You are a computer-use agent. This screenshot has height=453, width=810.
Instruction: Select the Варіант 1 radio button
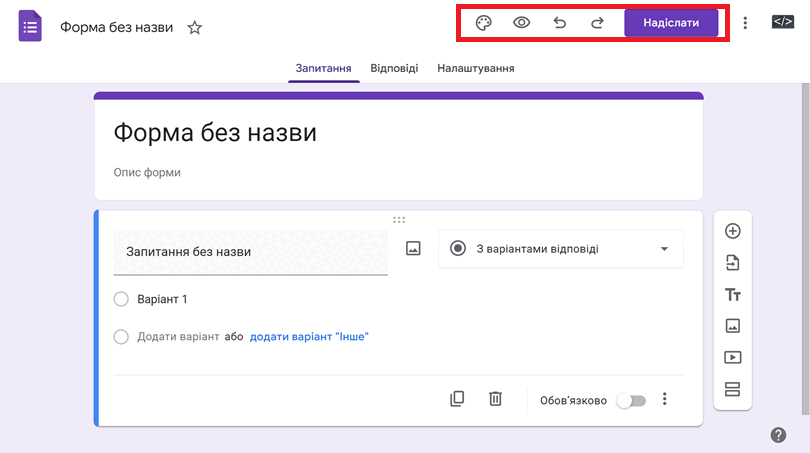click(121, 299)
